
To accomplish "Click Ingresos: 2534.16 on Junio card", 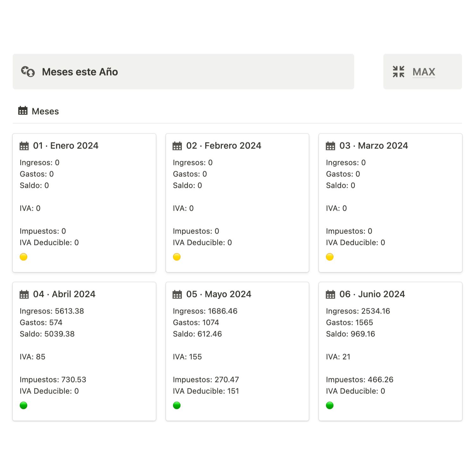I will tap(358, 311).
